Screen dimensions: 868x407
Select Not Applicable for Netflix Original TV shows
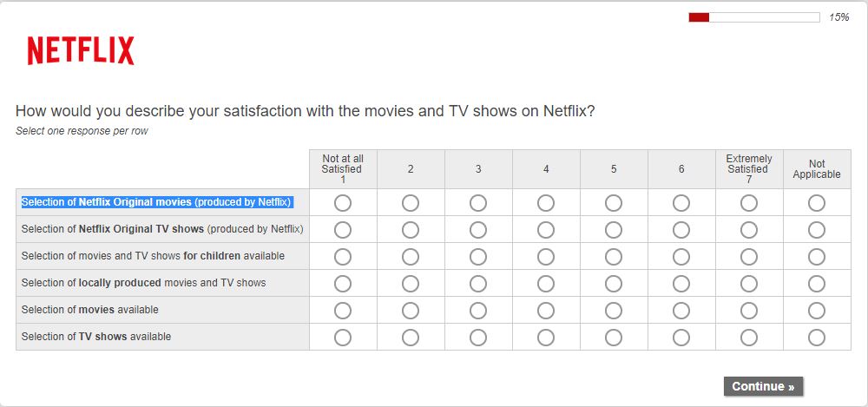[x=817, y=230]
